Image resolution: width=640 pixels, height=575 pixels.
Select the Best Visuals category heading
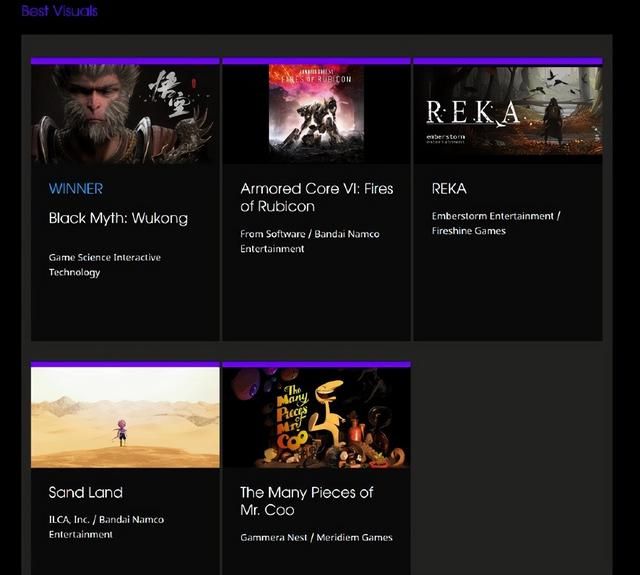59,12
